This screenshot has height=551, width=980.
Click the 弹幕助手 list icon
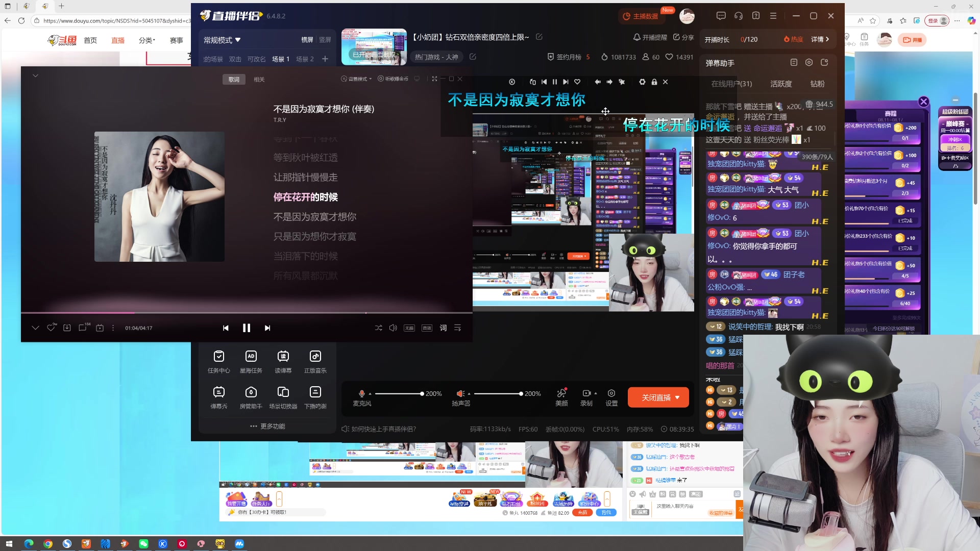click(794, 62)
